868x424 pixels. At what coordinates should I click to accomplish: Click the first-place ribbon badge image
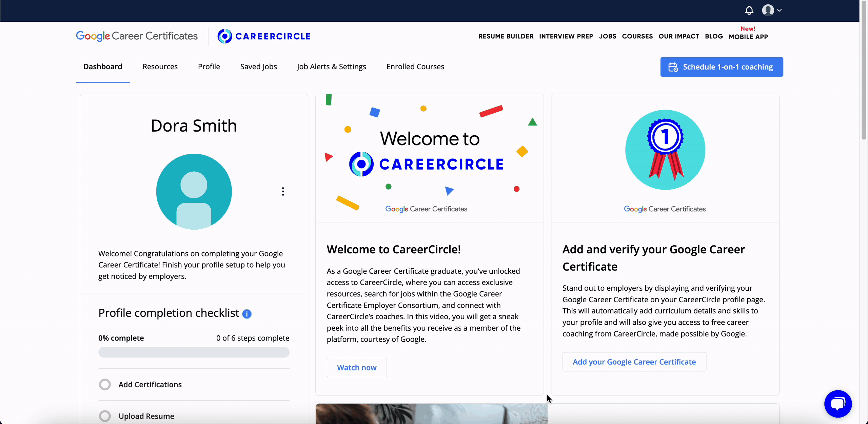[665, 150]
